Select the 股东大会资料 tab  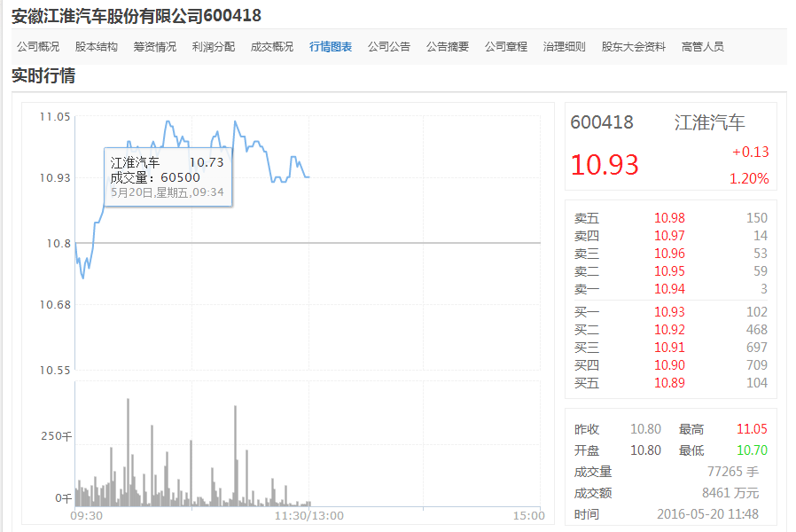click(634, 47)
